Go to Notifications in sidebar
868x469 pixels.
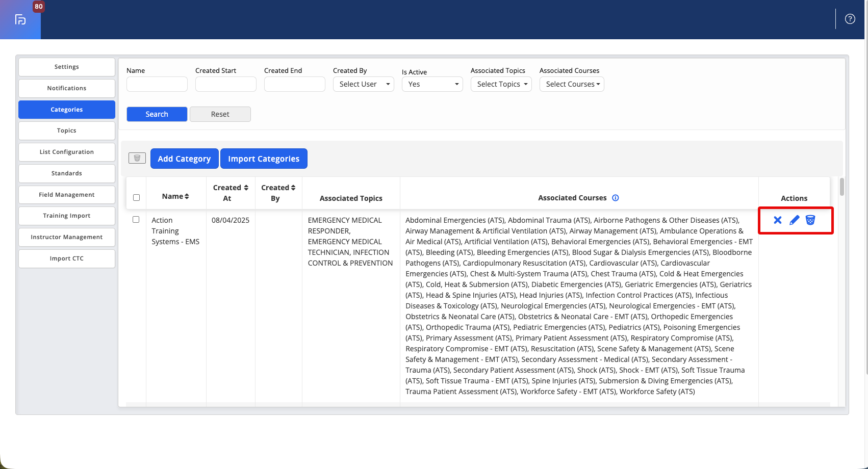tap(67, 88)
